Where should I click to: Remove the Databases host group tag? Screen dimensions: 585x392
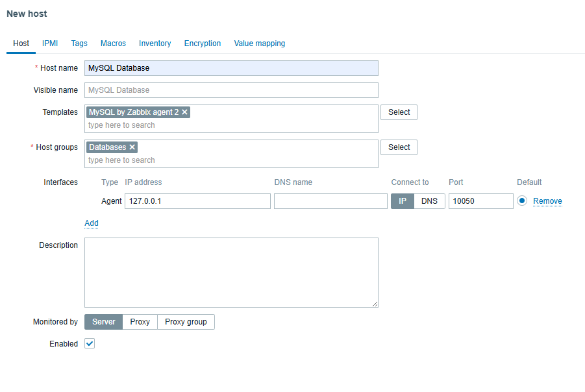click(x=132, y=147)
